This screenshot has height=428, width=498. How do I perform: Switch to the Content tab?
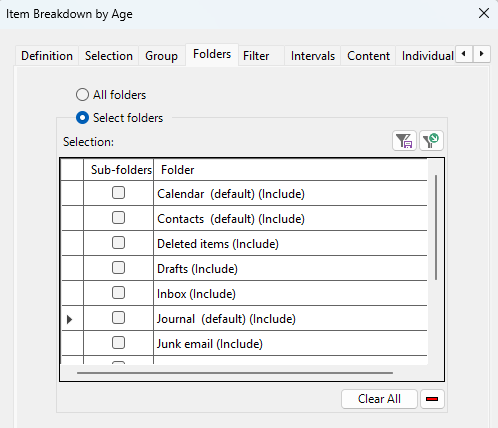tap(368, 56)
